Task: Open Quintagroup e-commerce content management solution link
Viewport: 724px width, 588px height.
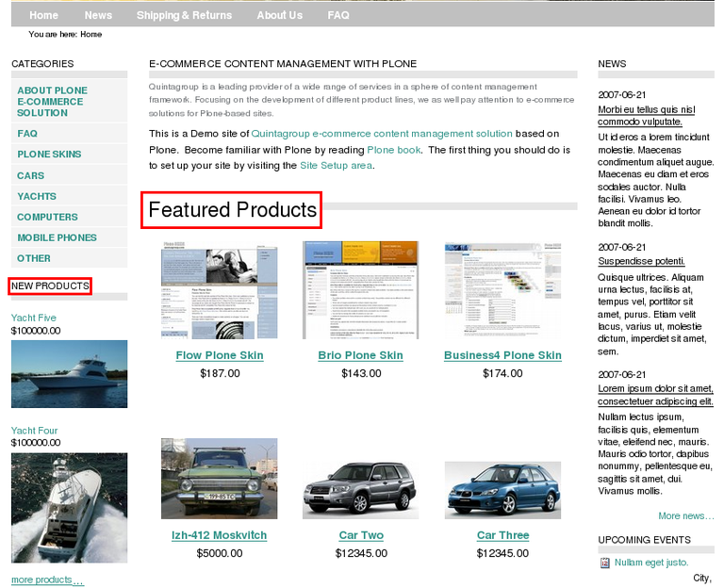Action: (x=382, y=134)
